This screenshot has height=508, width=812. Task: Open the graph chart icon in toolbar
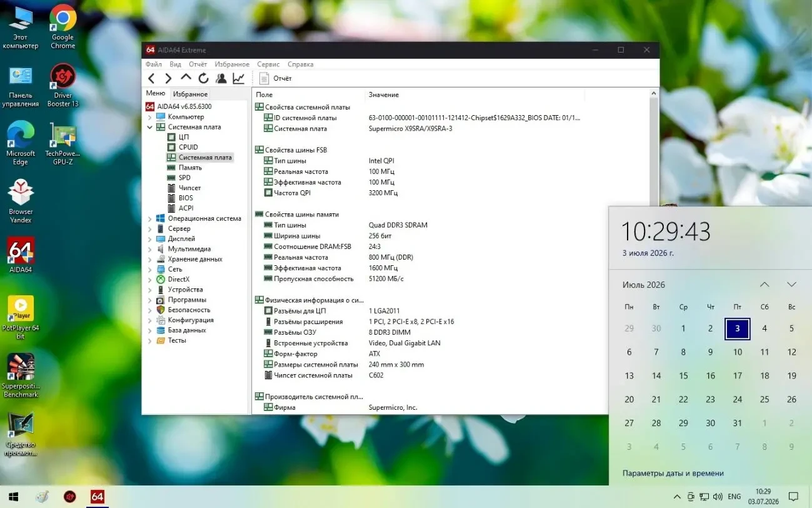tap(238, 78)
